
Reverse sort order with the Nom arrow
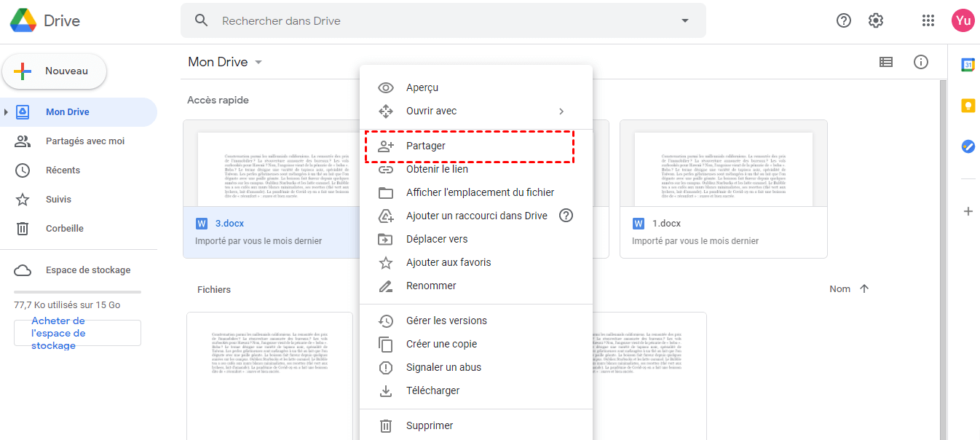click(x=864, y=289)
